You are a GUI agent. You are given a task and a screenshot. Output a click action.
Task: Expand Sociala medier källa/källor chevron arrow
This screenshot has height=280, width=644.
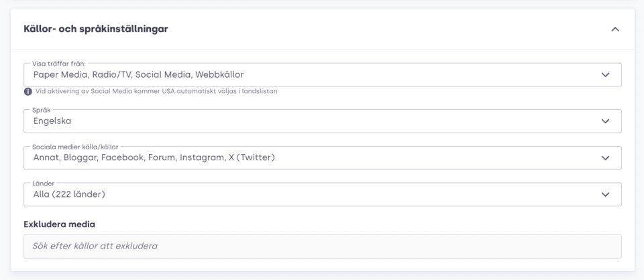tap(605, 158)
